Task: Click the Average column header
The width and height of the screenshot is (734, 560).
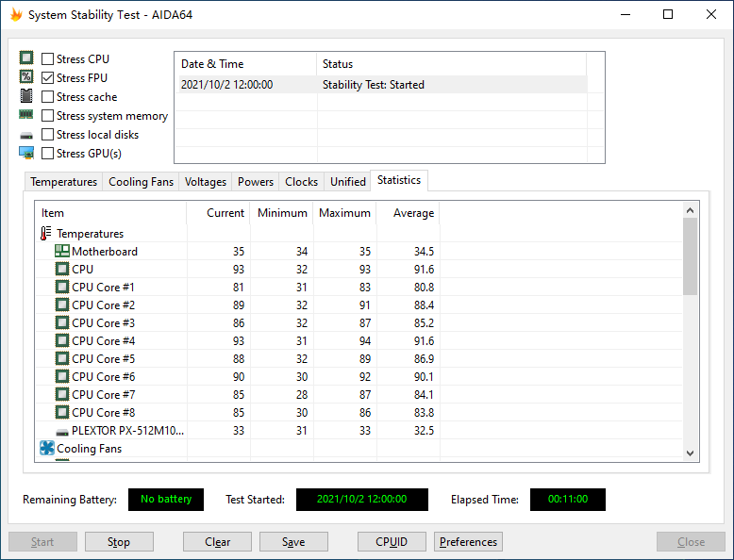Action: (408, 213)
